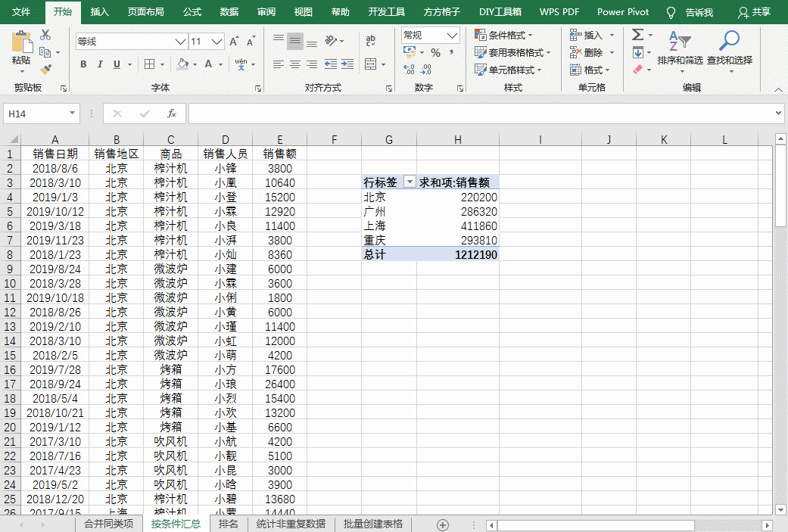This screenshot has width=788, height=532.
Task: Click the AutoSum sigma icon
Action: coord(637,35)
